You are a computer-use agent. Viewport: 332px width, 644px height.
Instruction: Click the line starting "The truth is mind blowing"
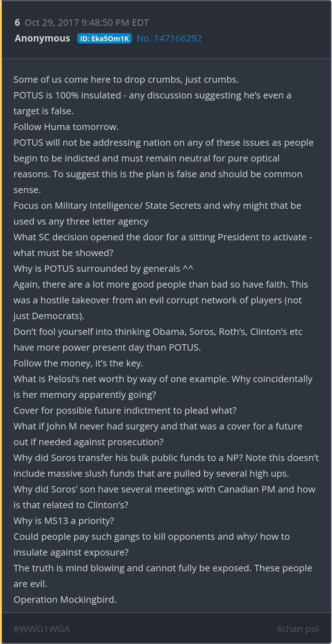coord(162,568)
